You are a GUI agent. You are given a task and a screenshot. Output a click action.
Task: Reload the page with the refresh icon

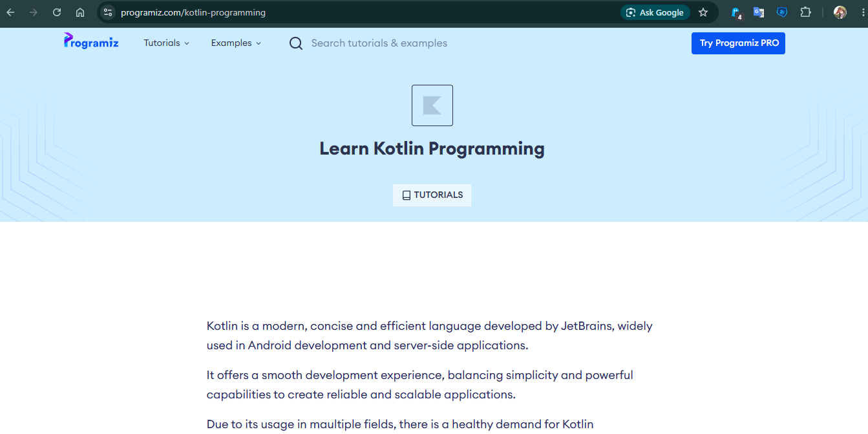pyautogui.click(x=57, y=12)
